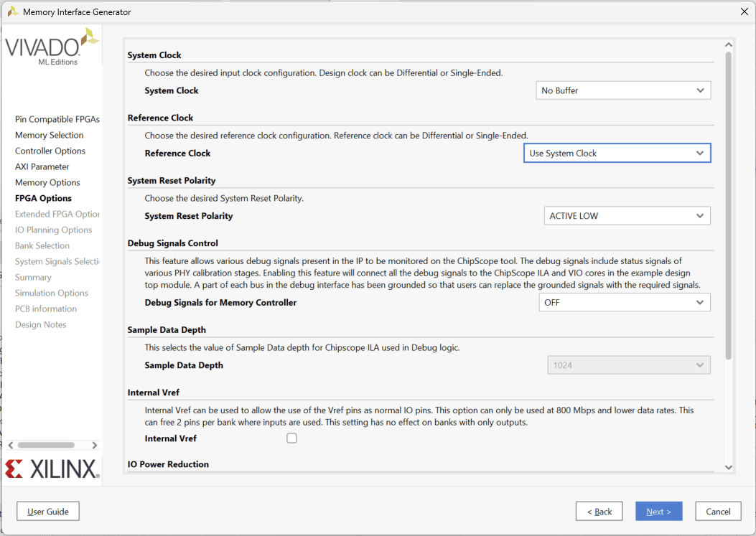
Task: Select Memory Options in the sidebar
Action: [47, 182]
